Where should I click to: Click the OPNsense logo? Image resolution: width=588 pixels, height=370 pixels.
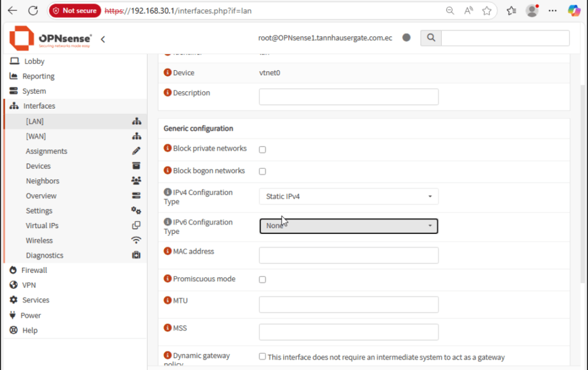pos(51,38)
